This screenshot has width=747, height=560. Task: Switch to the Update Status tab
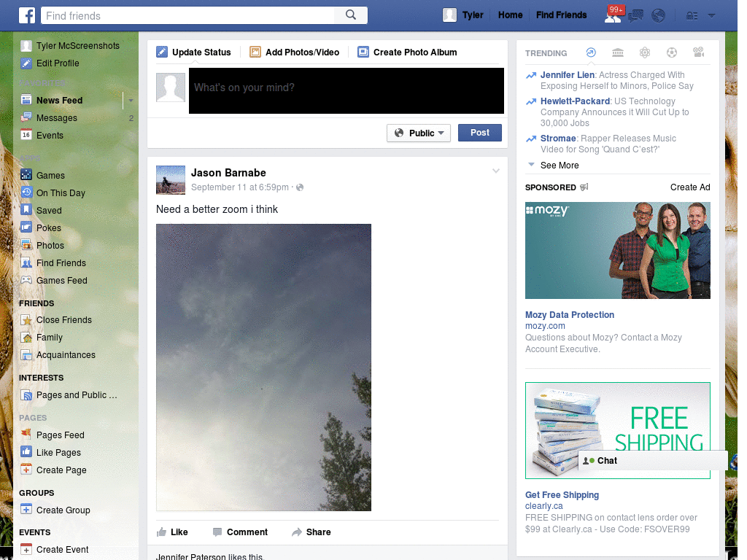(x=193, y=52)
